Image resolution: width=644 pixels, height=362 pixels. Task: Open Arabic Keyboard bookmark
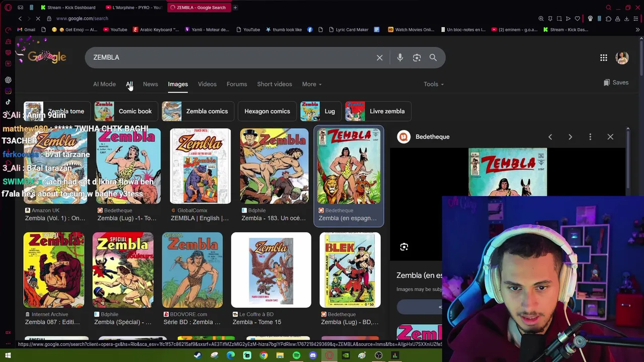tap(156, 30)
